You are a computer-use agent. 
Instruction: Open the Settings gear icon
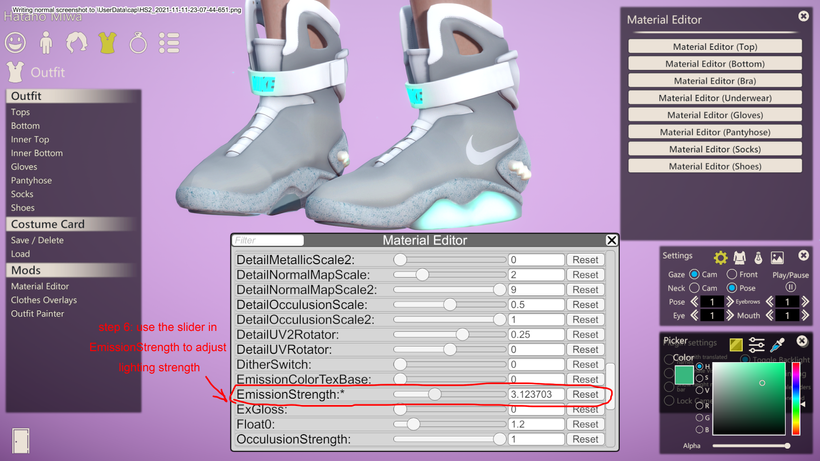(721, 257)
